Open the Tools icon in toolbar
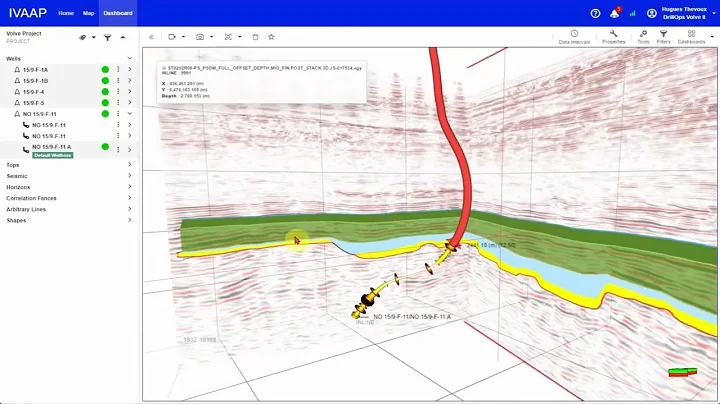Screen dimensions: 720x404 tap(643, 37)
